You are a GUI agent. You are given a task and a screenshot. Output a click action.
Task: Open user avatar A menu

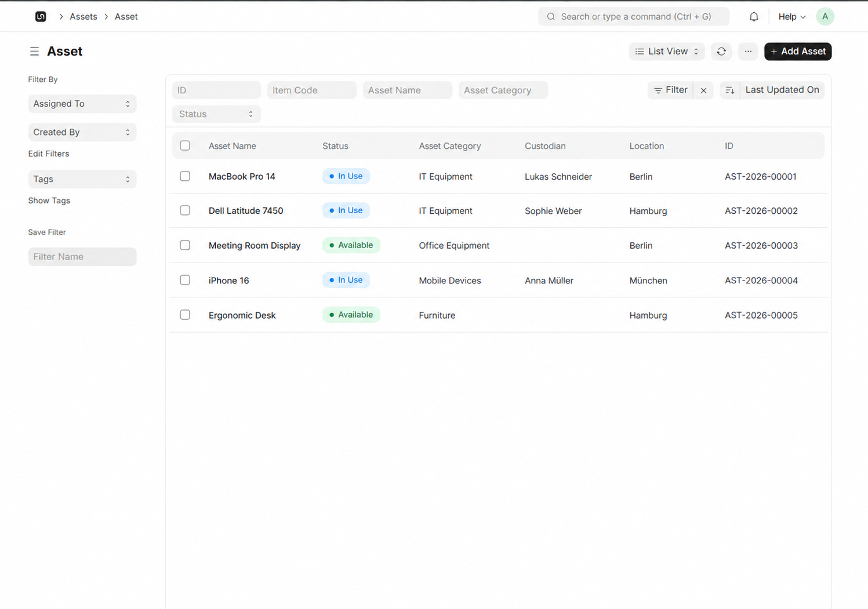(825, 16)
